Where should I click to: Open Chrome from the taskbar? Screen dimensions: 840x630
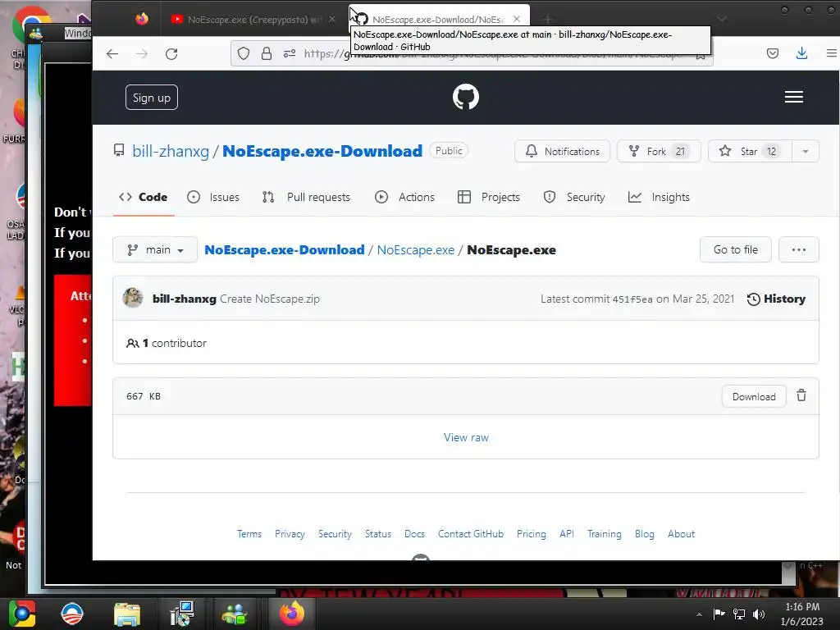[21, 614]
